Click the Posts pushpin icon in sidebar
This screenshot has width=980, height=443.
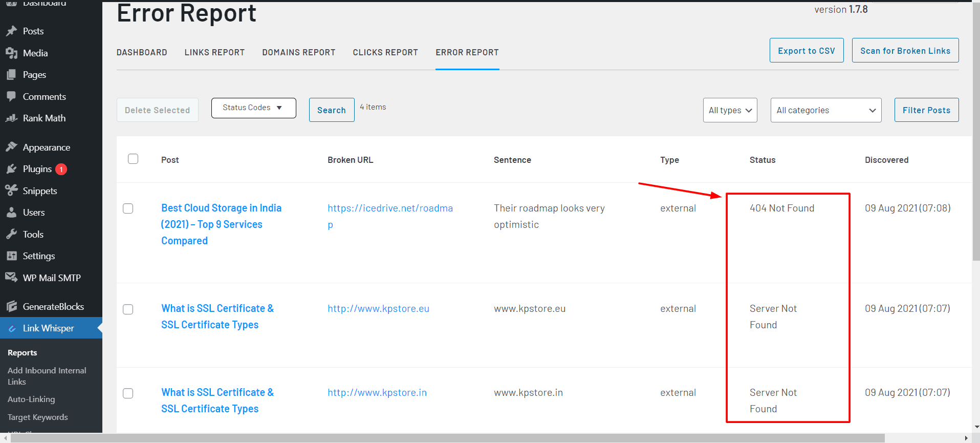11,31
